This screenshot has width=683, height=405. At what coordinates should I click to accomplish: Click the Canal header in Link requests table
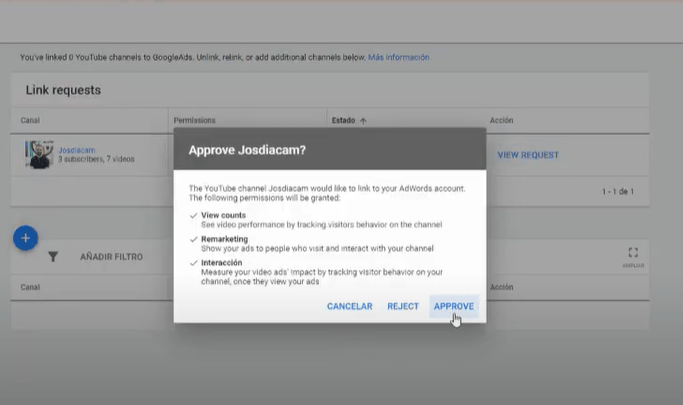pos(30,120)
